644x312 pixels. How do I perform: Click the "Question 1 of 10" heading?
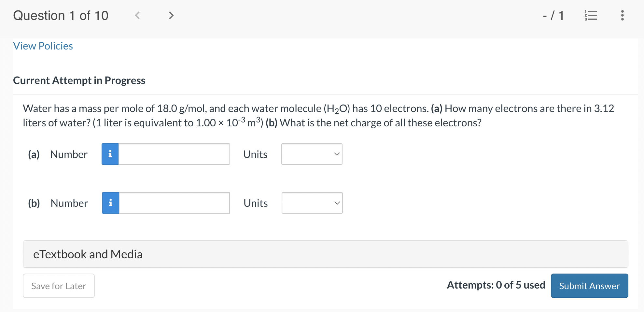61,16
